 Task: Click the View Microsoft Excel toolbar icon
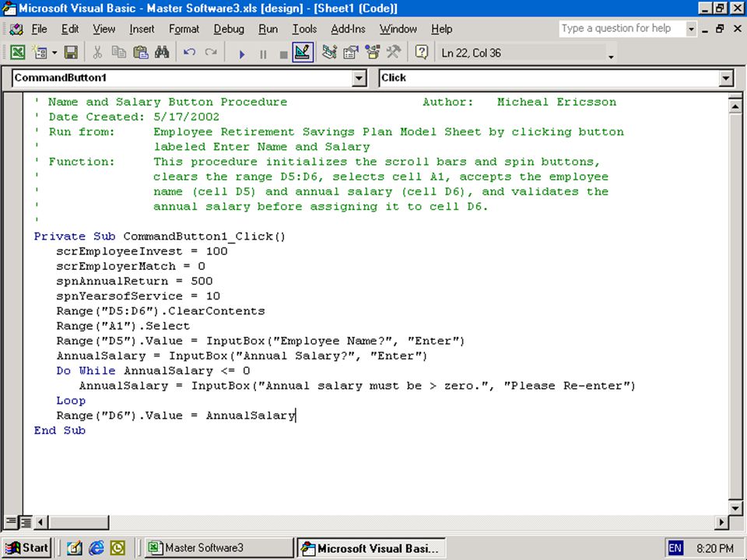pyautogui.click(x=17, y=52)
